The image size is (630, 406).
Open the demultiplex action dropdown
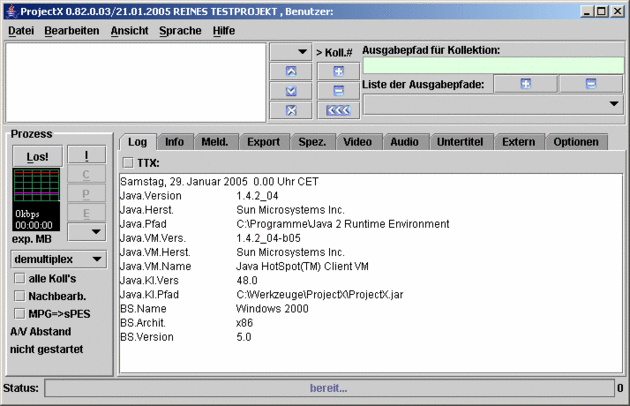[x=59, y=259]
